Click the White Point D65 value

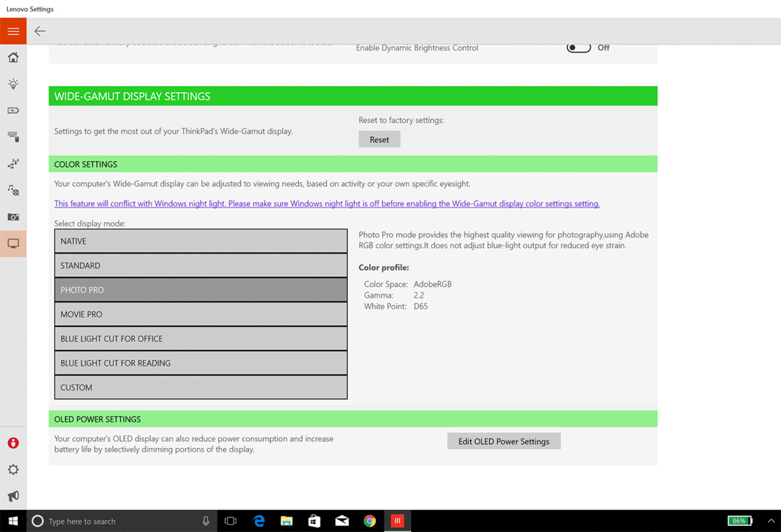(x=421, y=306)
